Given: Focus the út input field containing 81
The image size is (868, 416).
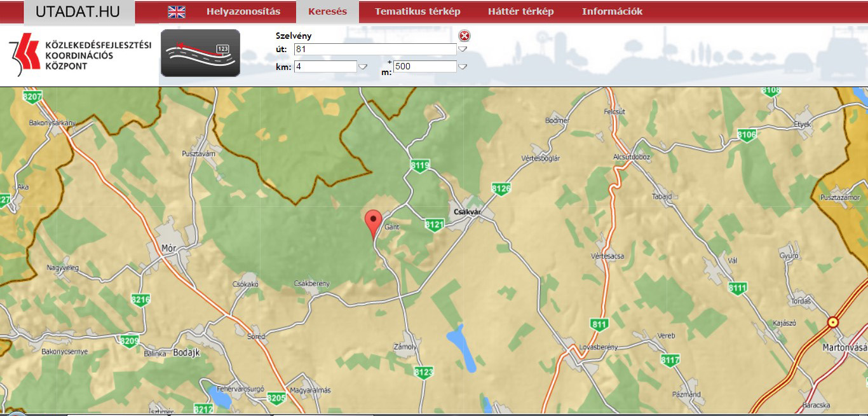Looking at the screenshot, I should pos(375,49).
